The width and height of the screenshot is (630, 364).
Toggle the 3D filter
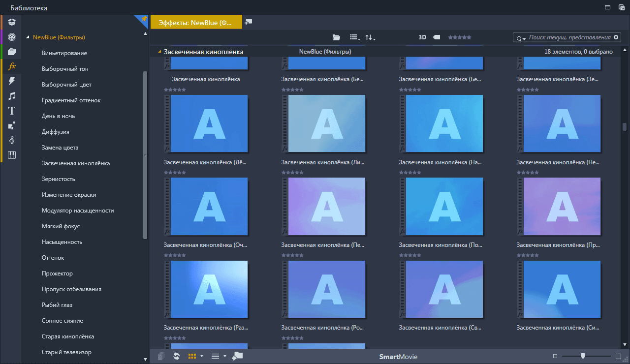(422, 37)
